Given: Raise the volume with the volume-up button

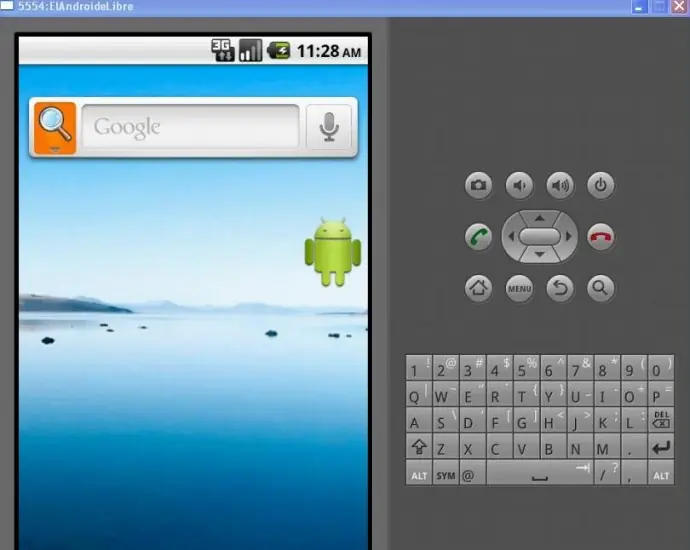Looking at the screenshot, I should [x=560, y=185].
